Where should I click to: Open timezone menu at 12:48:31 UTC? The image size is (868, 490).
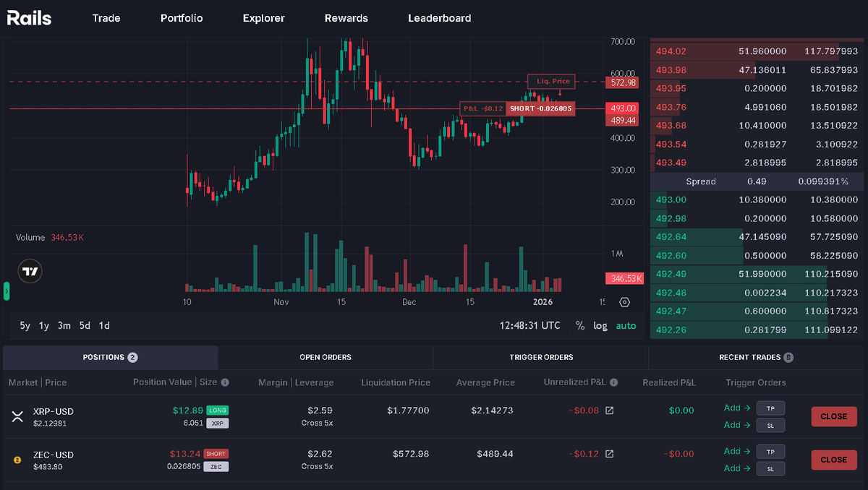tap(530, 326)
